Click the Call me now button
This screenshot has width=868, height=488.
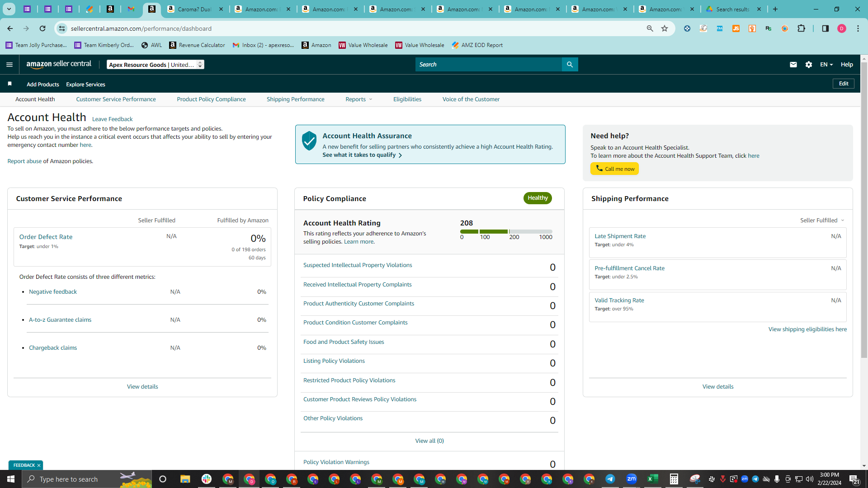[614, 169]
